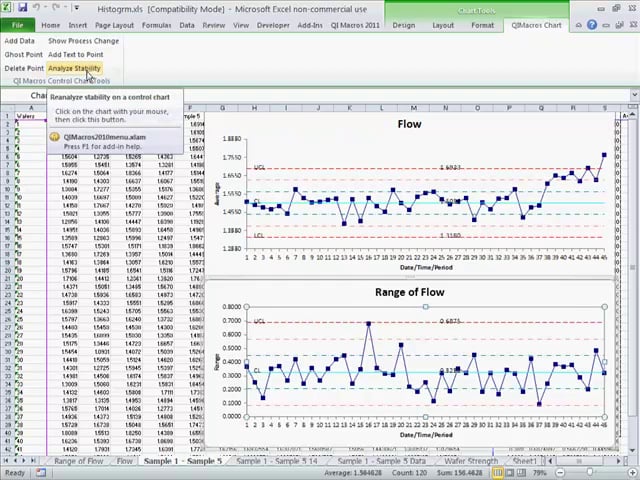Click zoom out minus button
Screen dimensions: 640x480
tap(561, 473)
